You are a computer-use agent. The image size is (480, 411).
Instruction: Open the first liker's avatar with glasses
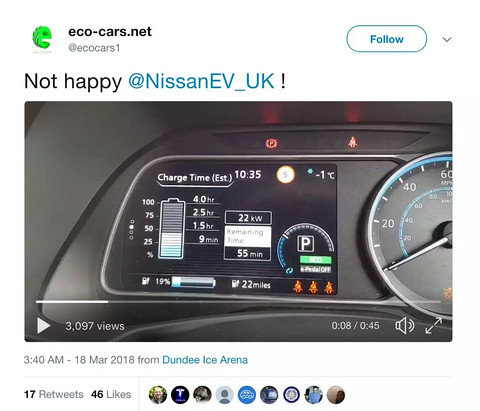click(x=158, y=395)
